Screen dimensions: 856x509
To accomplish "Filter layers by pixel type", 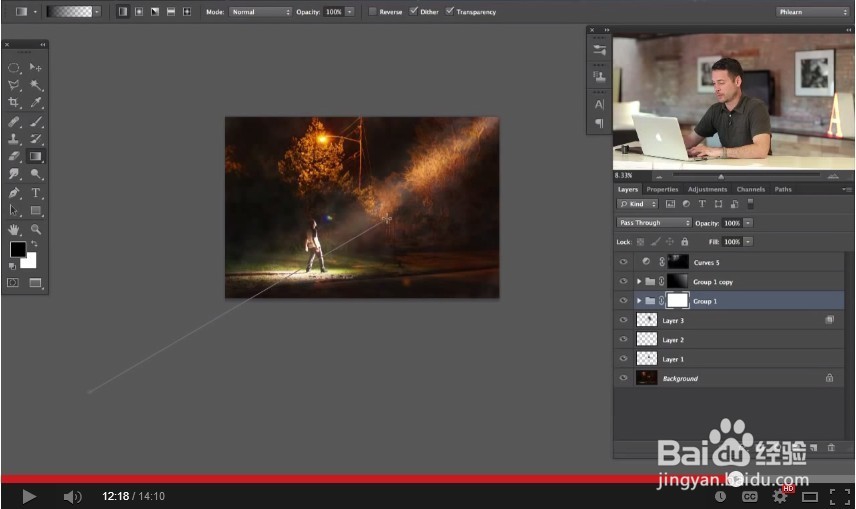I will tap(670, 204).
